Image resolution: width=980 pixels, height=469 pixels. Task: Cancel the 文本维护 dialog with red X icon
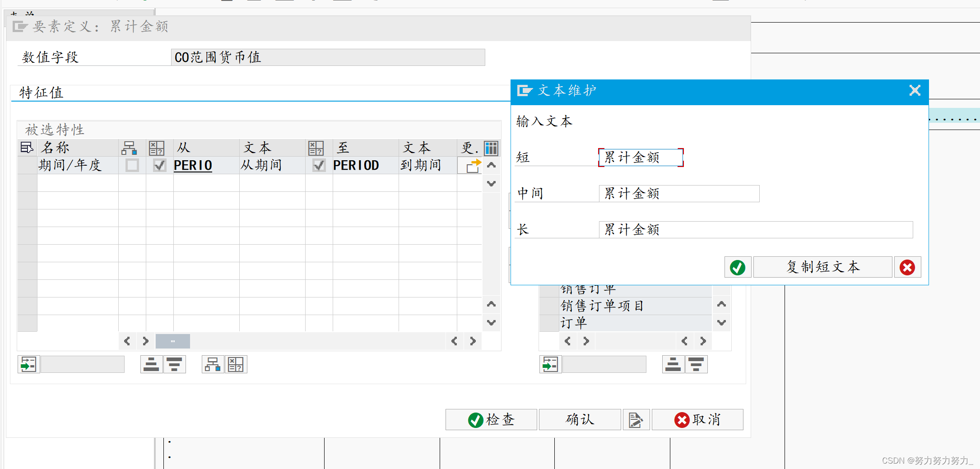[907, 267]
